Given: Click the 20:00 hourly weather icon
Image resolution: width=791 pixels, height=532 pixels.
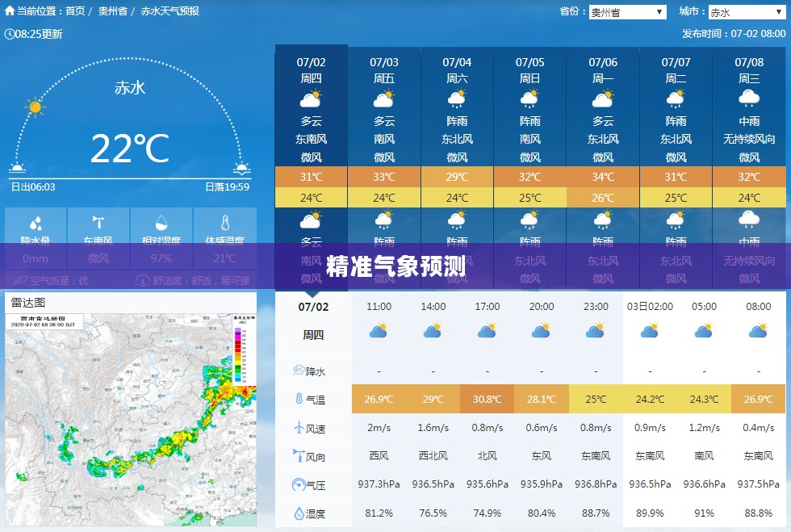Looking at the screenshot, I should [x=542, y=331].
